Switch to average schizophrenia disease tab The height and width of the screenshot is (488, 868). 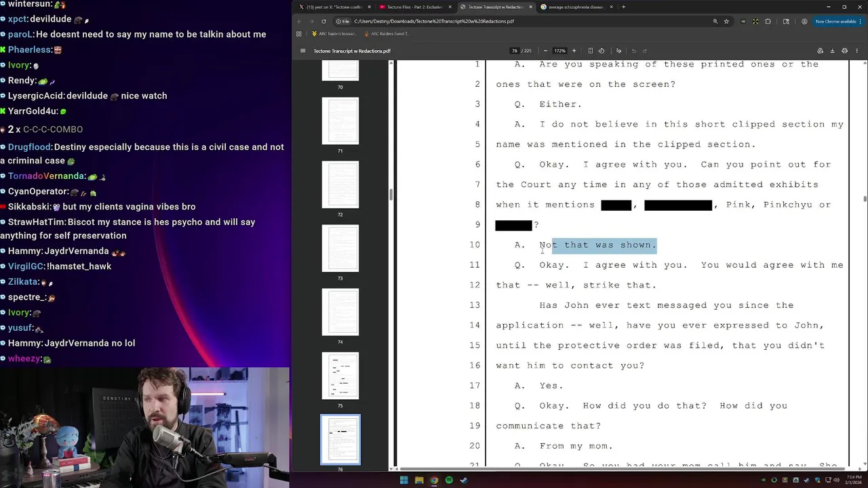(575, 7)
